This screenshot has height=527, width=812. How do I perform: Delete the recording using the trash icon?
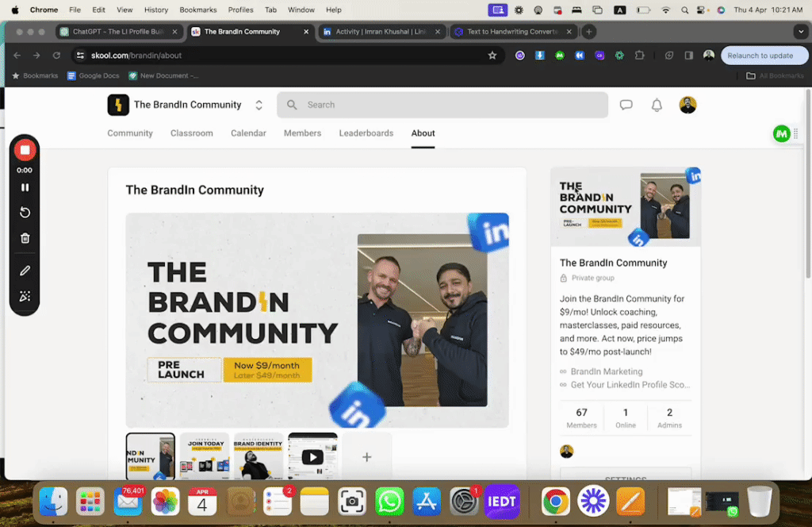[24, 238]
